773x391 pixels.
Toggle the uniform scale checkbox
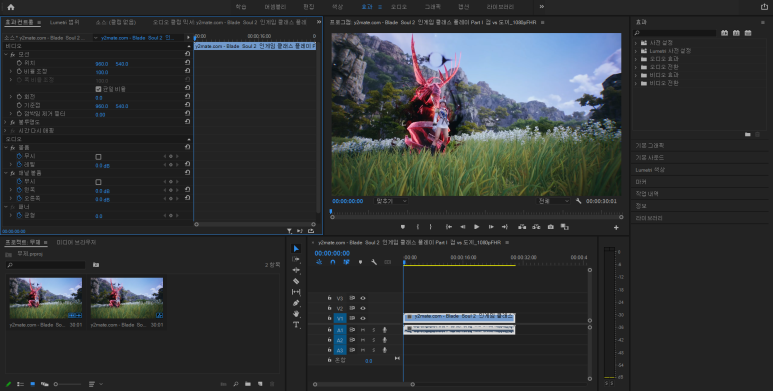(98, 89)
